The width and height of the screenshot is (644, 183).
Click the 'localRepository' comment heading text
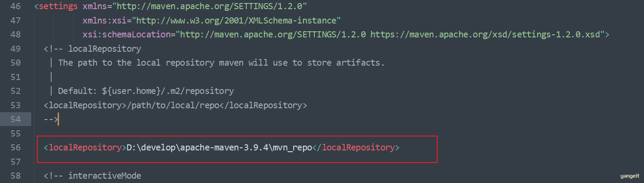(105, 49)
